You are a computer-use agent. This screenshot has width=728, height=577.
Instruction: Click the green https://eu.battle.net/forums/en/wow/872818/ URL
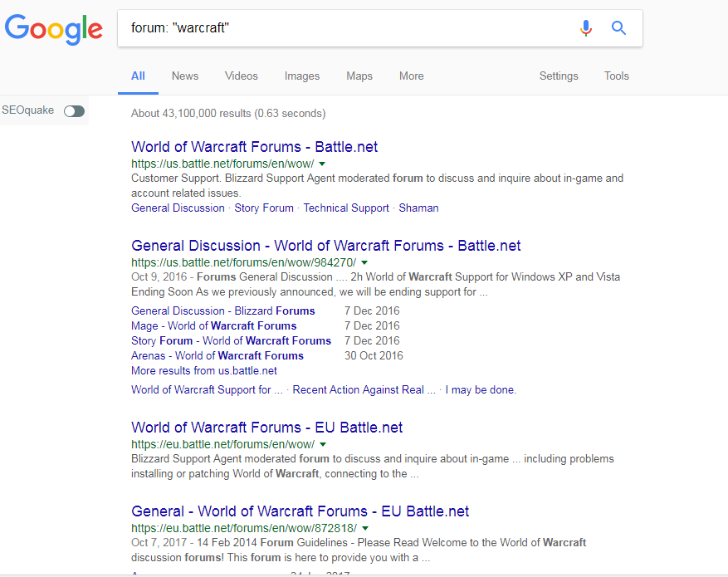coord(244,528)
